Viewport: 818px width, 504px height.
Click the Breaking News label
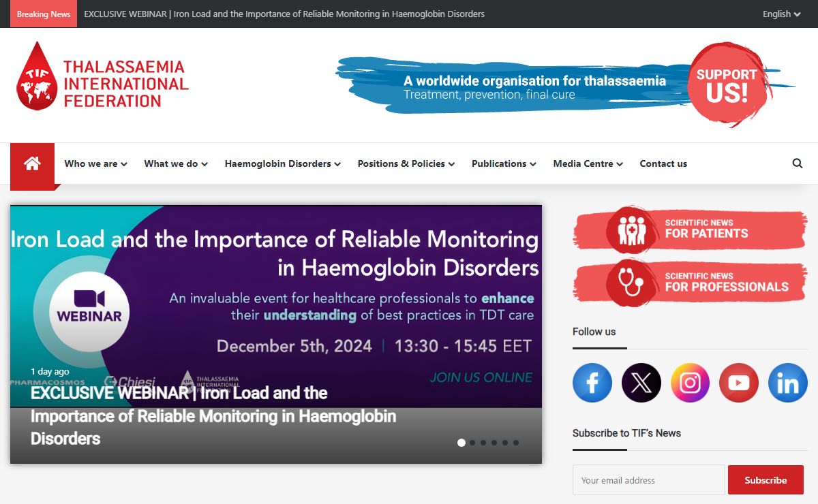tap(44, 14)
